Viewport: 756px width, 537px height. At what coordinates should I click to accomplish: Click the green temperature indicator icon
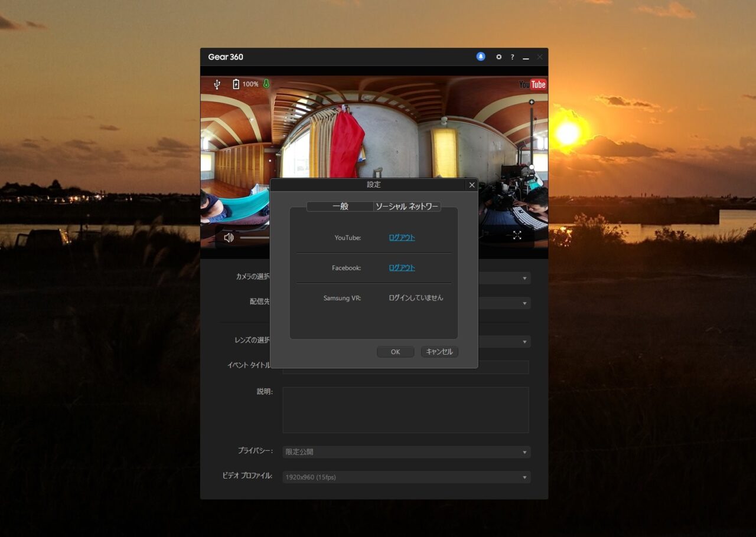266,84
